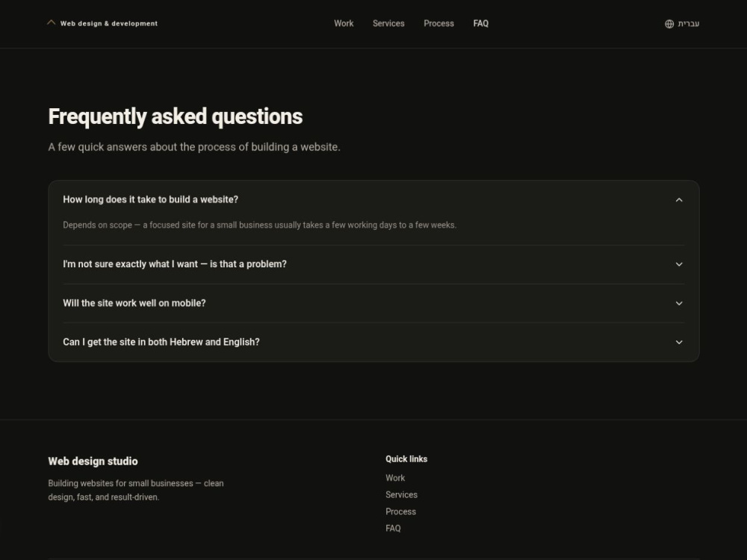This screenshot has height=560, width=747.
Task: Click the logo chevron icon in header
Action: (x=51, y=22)
